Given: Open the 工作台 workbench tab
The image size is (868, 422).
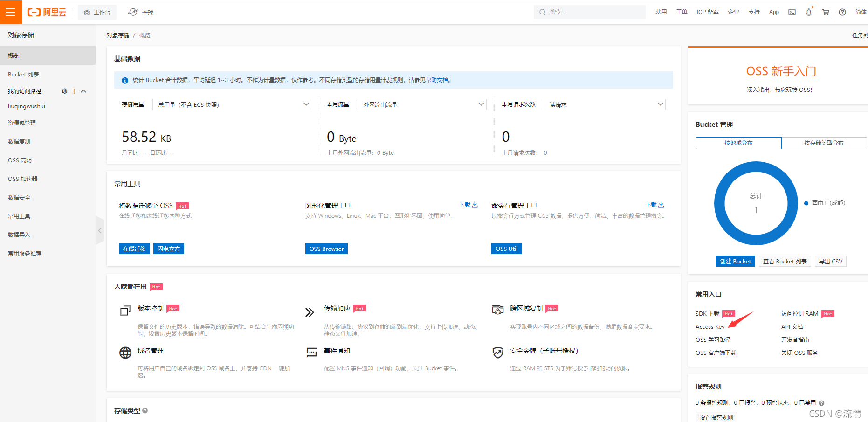Looking at the screenshot, I should point(97,13).
